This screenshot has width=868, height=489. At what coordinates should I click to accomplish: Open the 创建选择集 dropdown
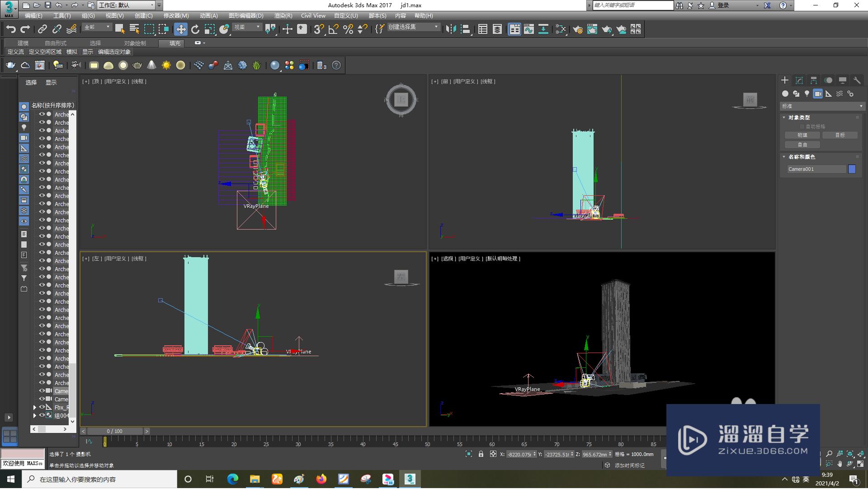414,28
